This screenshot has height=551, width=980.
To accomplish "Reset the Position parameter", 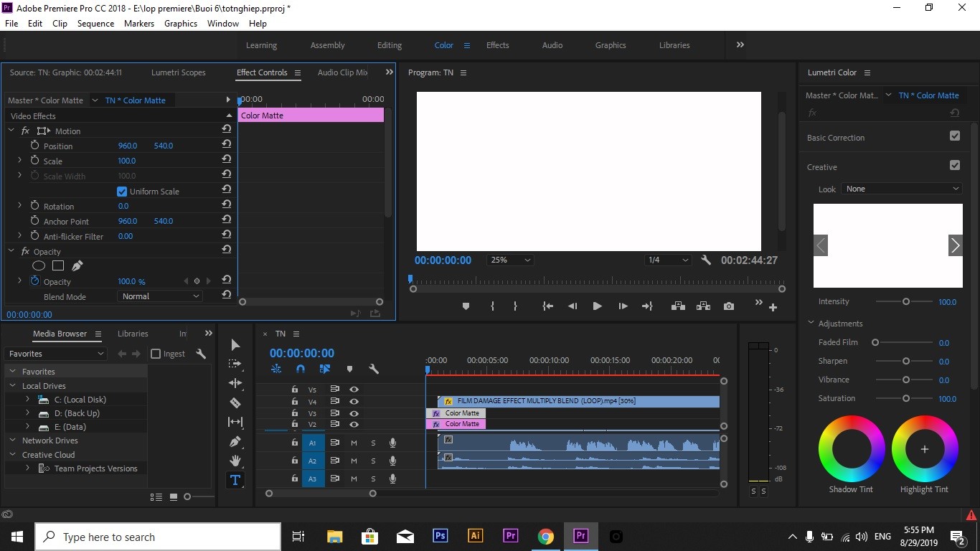I will point(227,145).
